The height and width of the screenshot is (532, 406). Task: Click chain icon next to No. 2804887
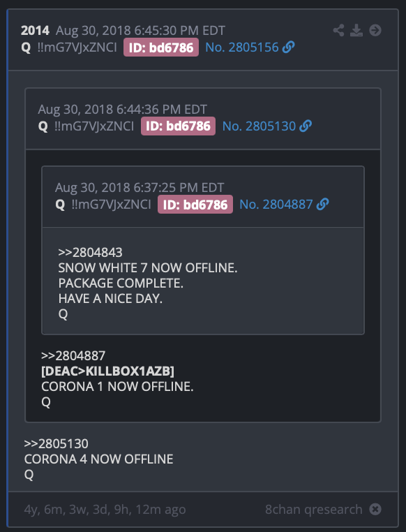click(x=322, y=205)
